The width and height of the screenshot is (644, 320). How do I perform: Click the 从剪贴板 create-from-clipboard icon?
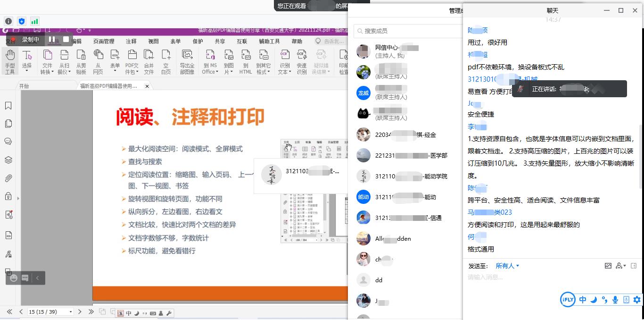click(81, 61)
